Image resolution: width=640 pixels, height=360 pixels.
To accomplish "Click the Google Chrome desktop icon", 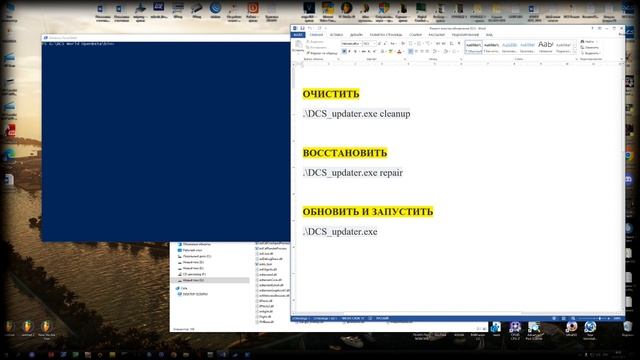I will click(x=629, y=155).
